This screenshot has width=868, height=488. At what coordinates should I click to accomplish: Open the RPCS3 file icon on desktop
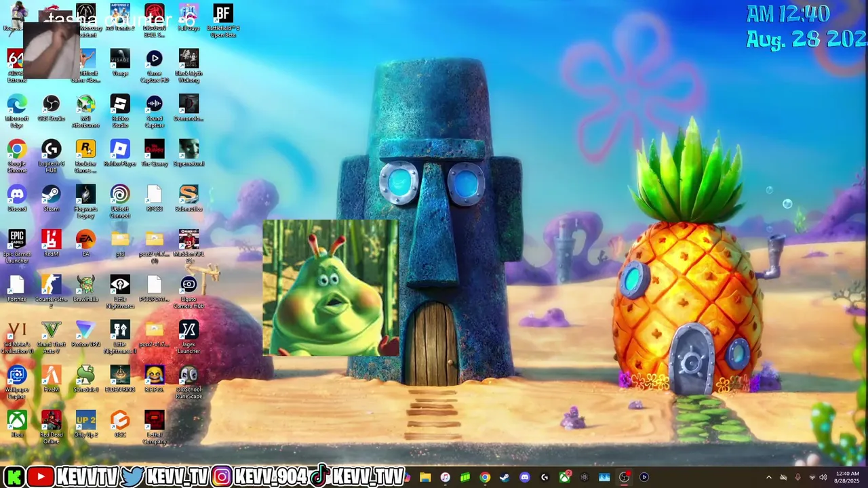click(155, 199)
